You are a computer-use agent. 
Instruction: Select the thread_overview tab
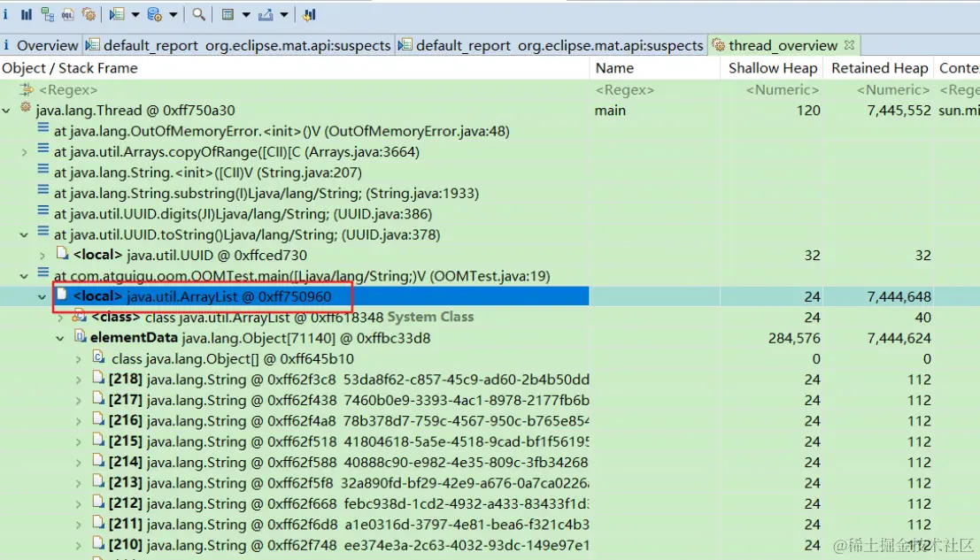[x=783, y=46]
